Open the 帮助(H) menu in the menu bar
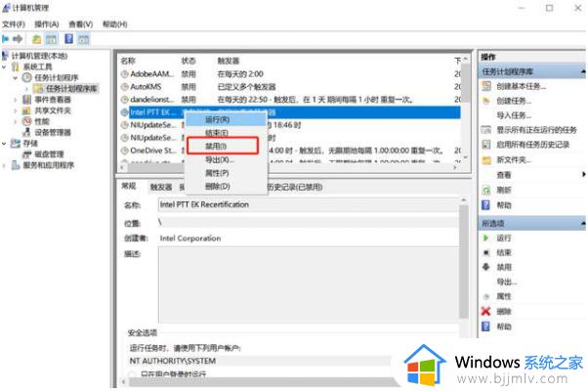The image size is (588, 392). tap(114, 24)
